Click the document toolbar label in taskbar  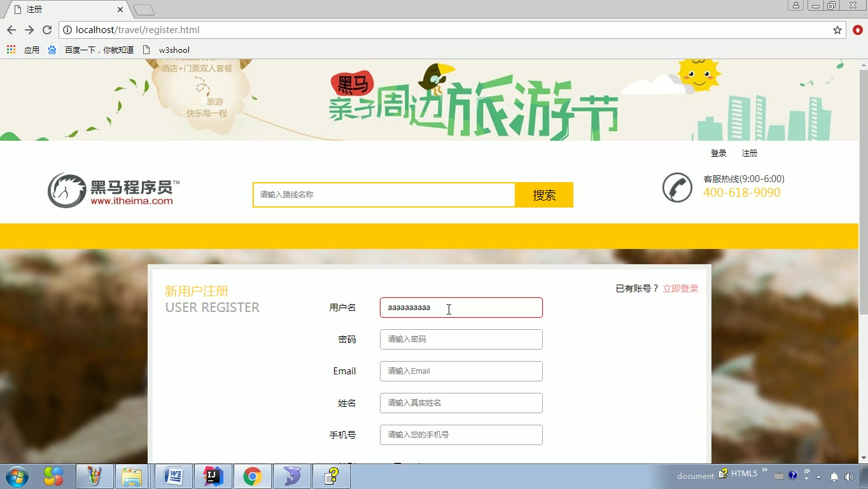point(695,476)
